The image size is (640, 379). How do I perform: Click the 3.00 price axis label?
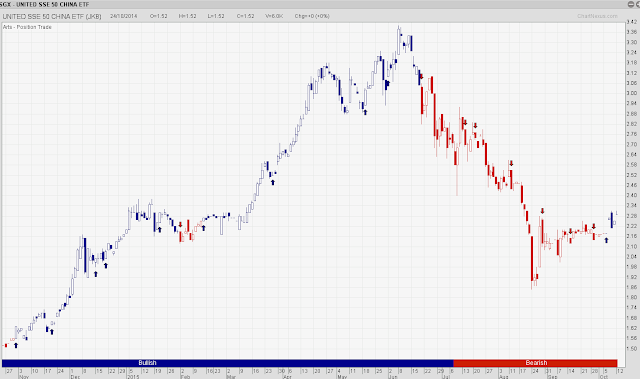631,93
